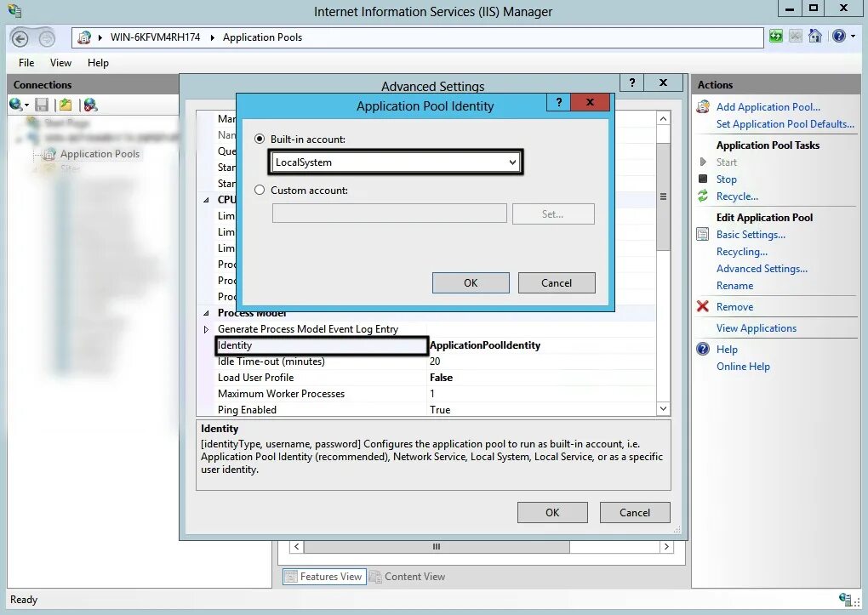Click the Forward navigation arrow icon
This screenshot has width=868, height=615.
click(47, 38)
